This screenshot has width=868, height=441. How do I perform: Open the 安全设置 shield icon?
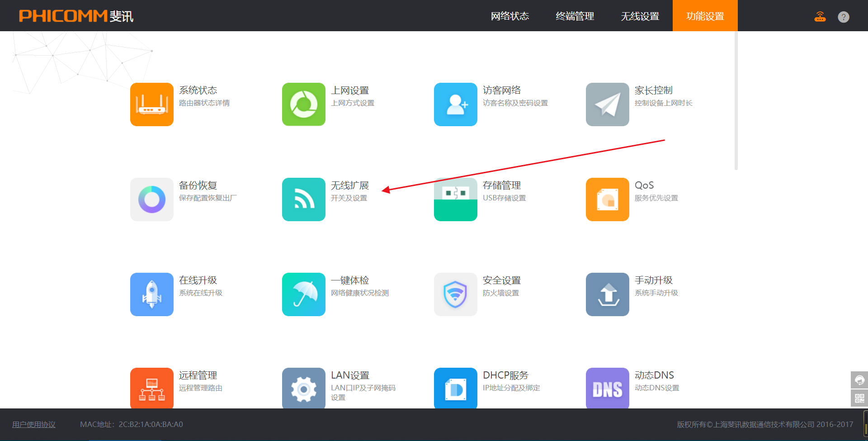tap(456, 294)
